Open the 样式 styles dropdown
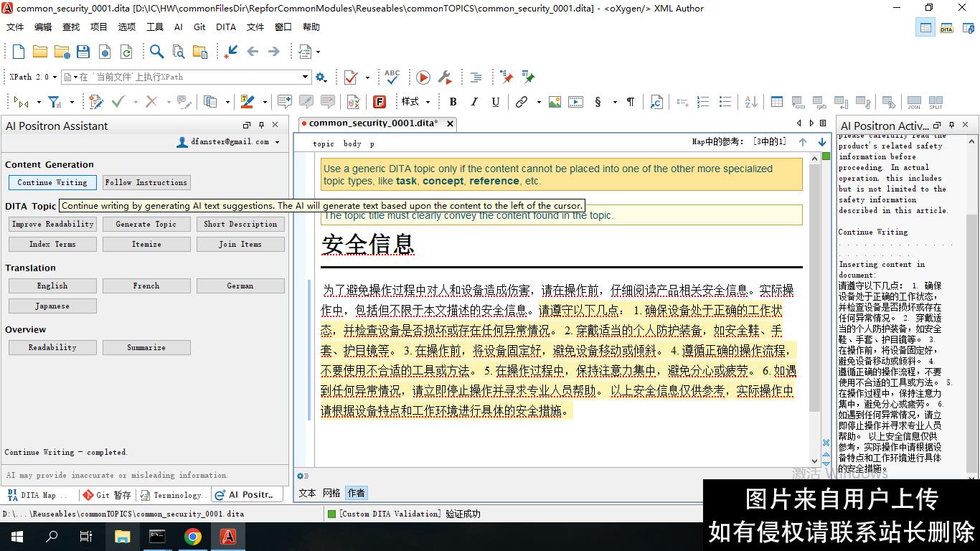 (415, 102)
